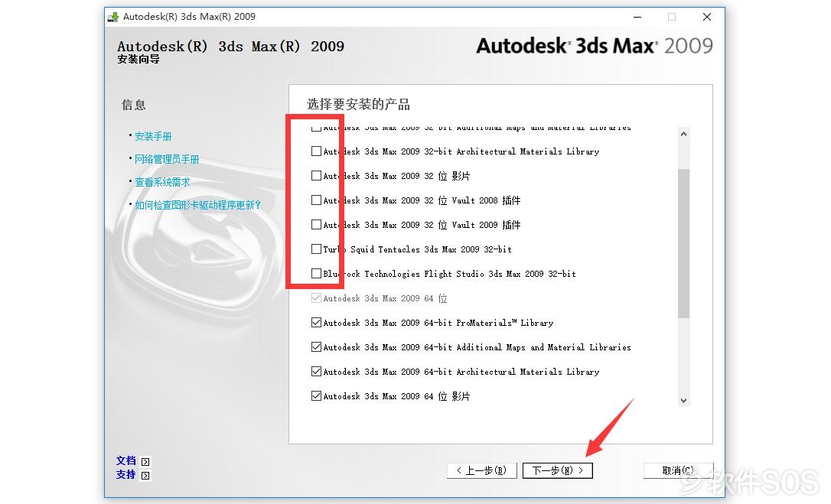831x504 pixels.
Task: Uncheck Autodesk 3ds Max 2009 64 位 影片
Action: pos(316,395)
